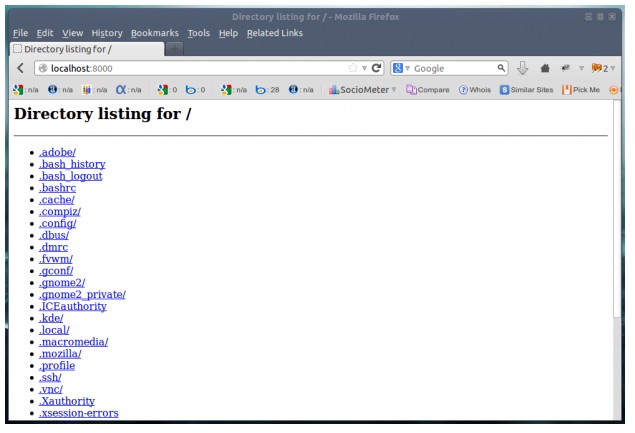Open the .vnc/ directory link
The height and width of the screenshot is (433, 635).
click(x=51, y=389)
